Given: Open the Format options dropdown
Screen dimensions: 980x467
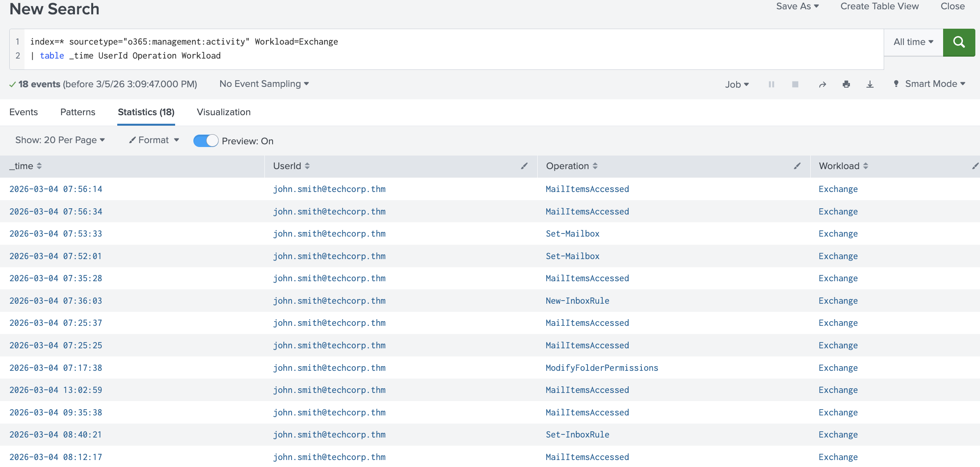Looking at the screenshot, I should [154, 140].
